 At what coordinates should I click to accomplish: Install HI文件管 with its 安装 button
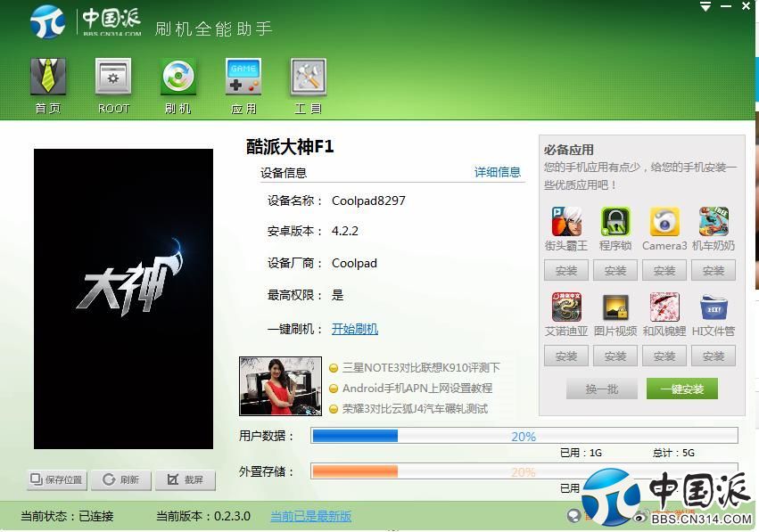point(714,356)
